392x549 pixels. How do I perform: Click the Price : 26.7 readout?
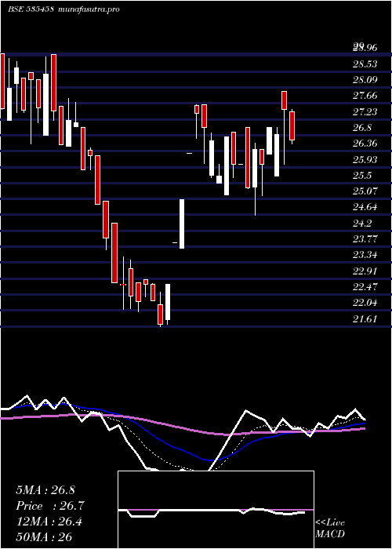(50, 506)
